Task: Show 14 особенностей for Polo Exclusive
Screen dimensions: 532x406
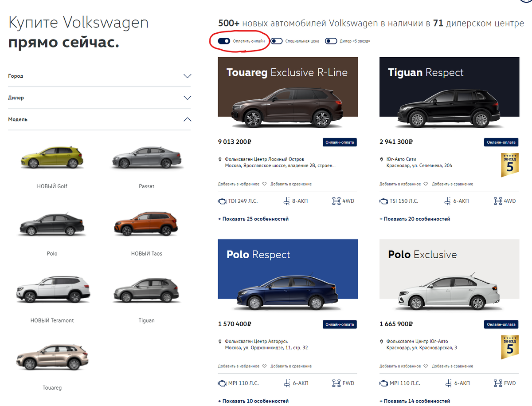Action: (415, 401)
